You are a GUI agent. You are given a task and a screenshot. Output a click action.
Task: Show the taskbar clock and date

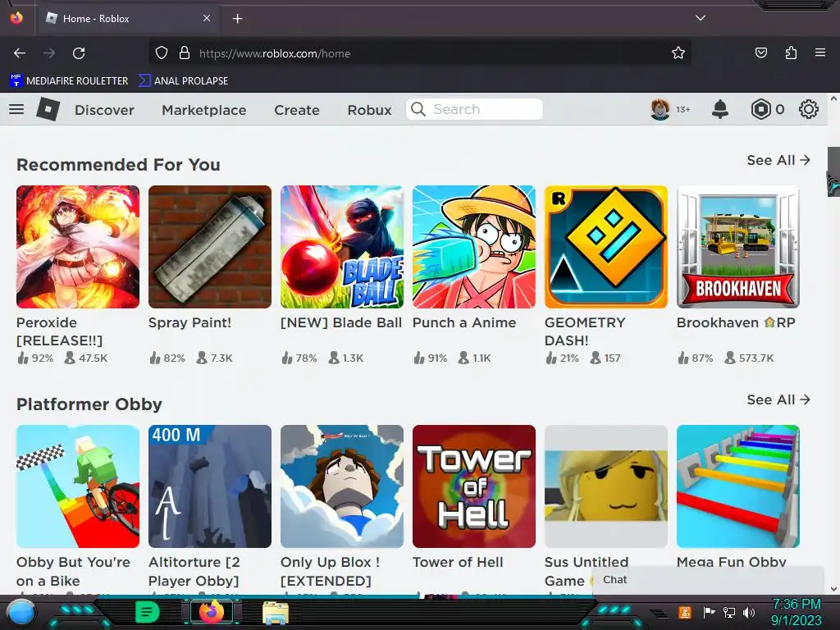coord(796,612)
